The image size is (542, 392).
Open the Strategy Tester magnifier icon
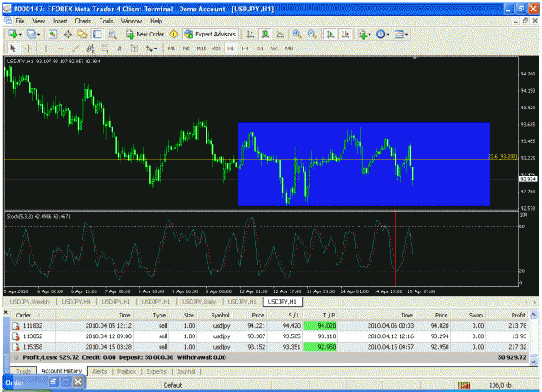click(112, 34)
